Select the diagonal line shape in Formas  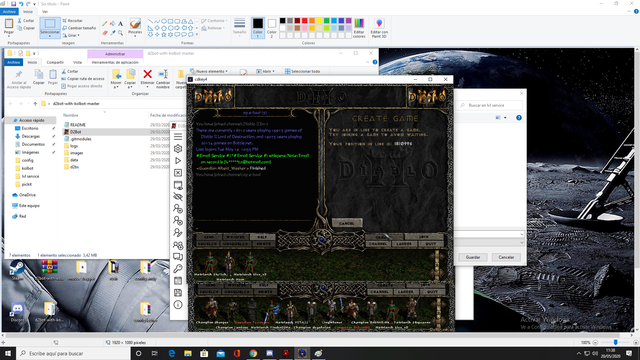150,21
